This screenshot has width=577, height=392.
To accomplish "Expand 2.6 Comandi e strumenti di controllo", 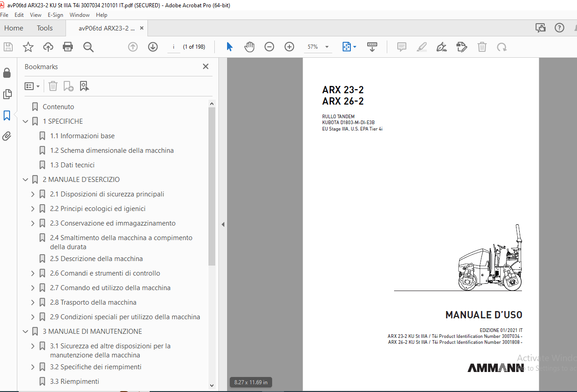I will click(33, 273).
